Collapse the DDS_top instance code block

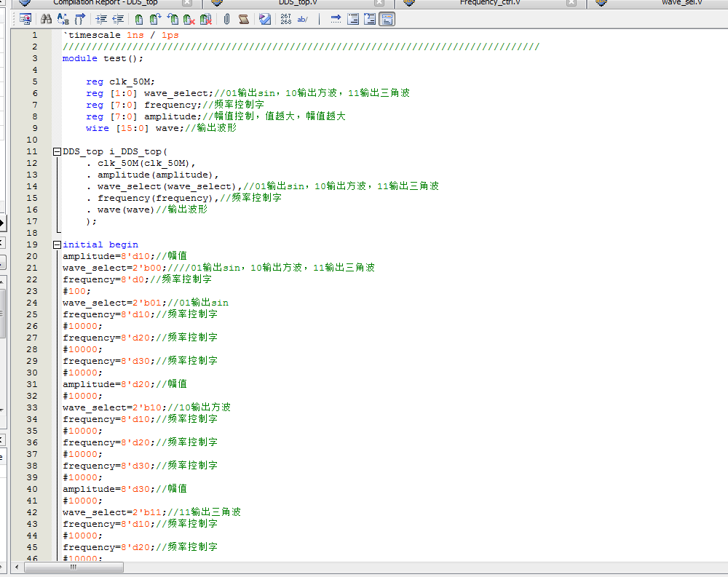point(56,151)
